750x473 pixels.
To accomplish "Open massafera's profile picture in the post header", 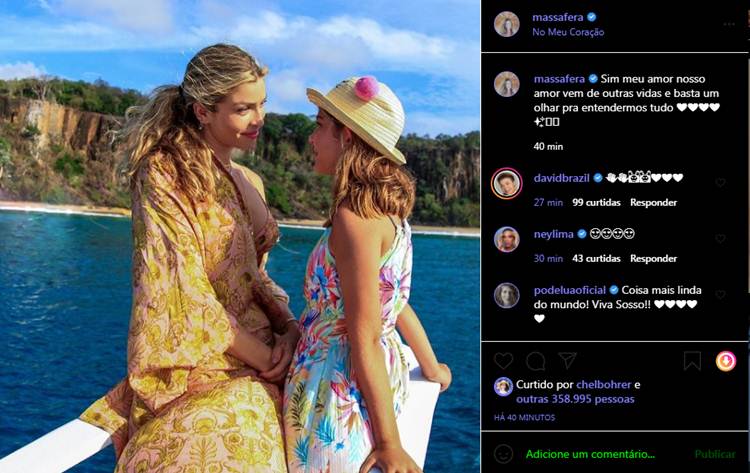I will click(x=507, y=24).
